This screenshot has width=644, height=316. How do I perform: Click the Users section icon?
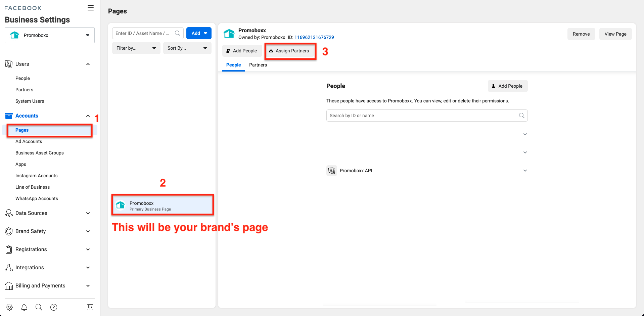pos(9,64)
